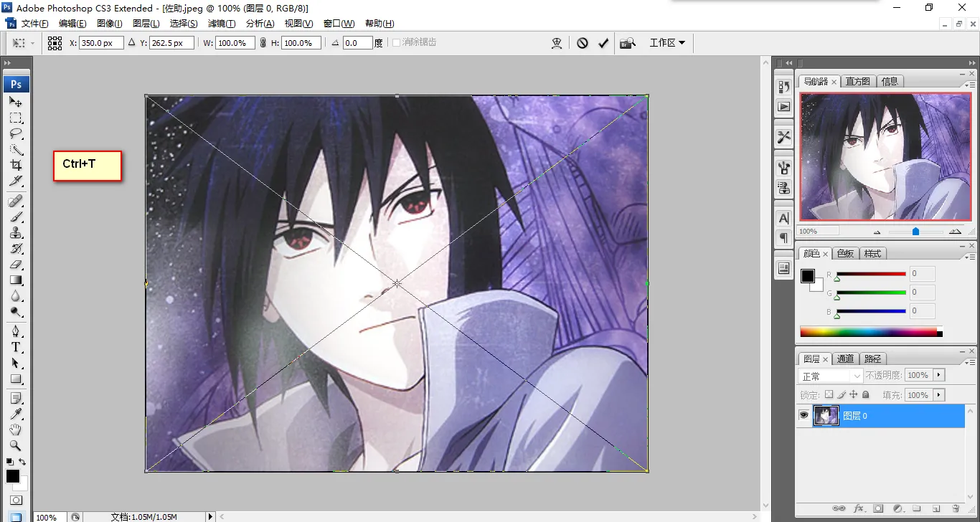The width and height of the screenshot is (980, 522).
Task: Switch to warp transform mode
Action: (x=557, y=43)
